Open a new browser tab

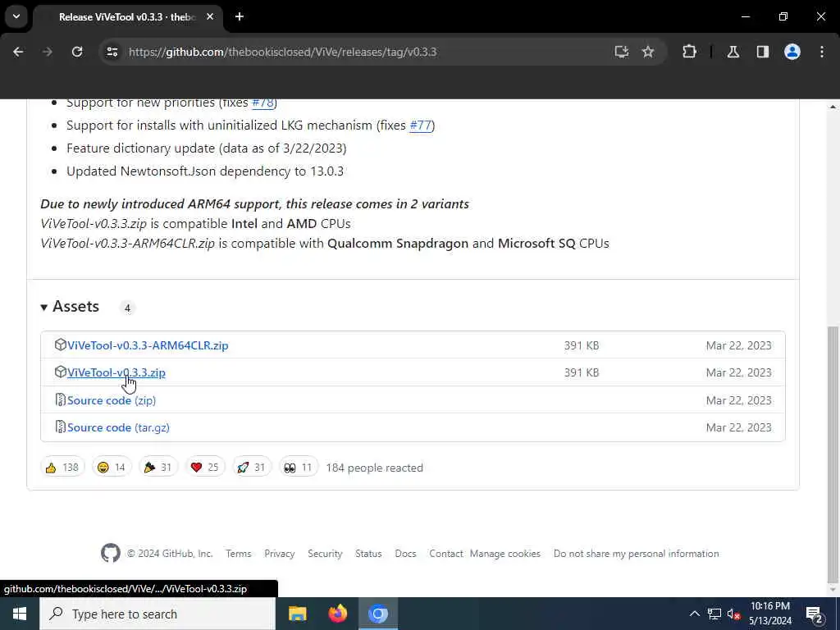pyautogui.click(x=240, y=16)
